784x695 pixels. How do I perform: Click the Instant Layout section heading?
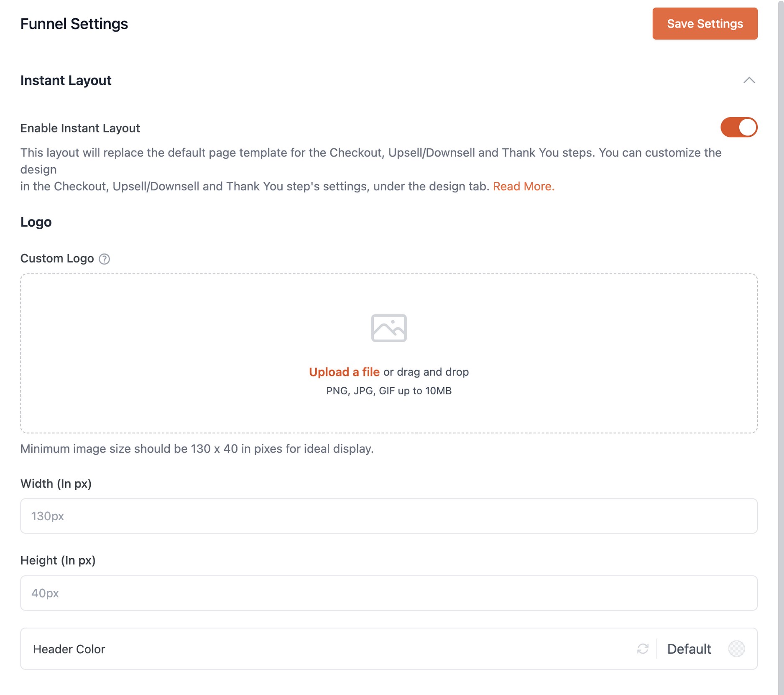point(66,80)
